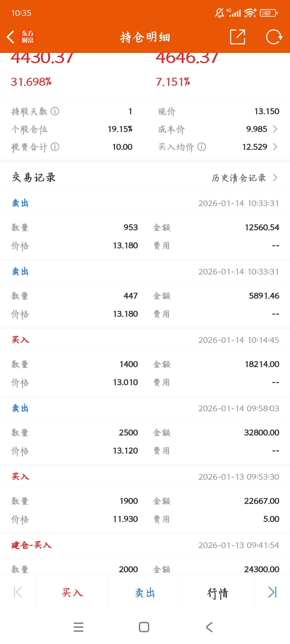Open 历史清仓记录 chevron
Image resolution: width=290 pixels, height=644 pixels.
(275, 178)
